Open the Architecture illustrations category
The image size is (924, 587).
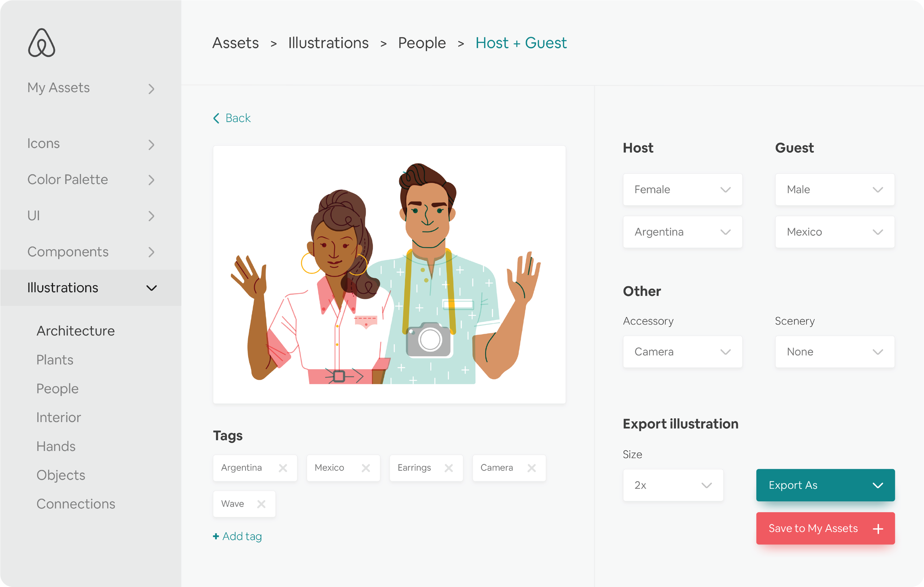75,331
